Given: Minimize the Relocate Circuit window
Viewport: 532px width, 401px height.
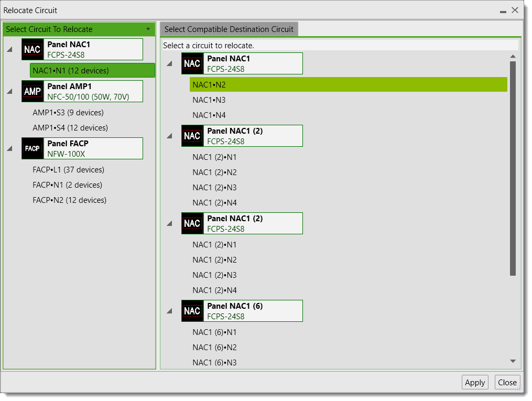Looking at the screenshot, I should 503,11.
